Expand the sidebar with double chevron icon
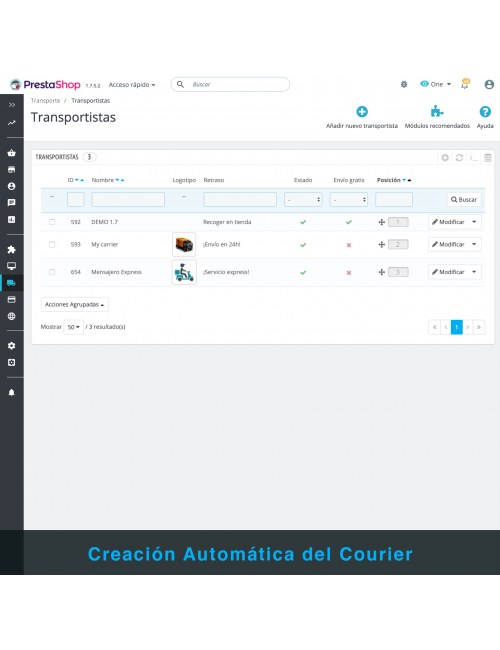Screen dimensions: 500x650 tap(12, 105)
